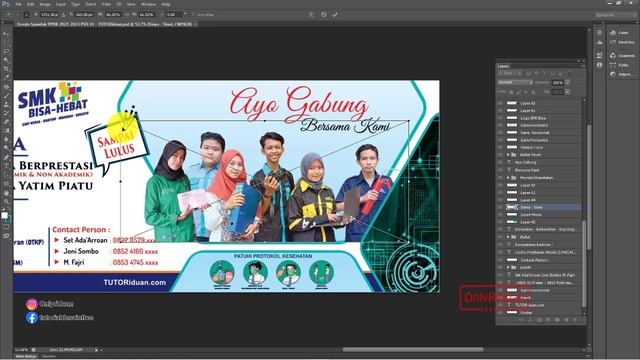Select the Clone Stamp tool
640x360 pixels.
coord(6,104)
